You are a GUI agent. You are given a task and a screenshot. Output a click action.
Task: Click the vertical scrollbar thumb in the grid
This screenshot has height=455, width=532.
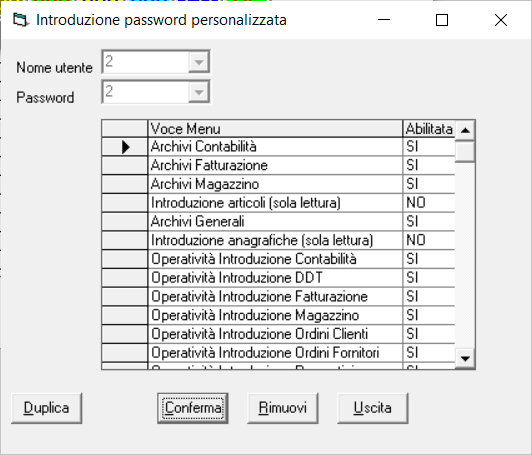465,151
